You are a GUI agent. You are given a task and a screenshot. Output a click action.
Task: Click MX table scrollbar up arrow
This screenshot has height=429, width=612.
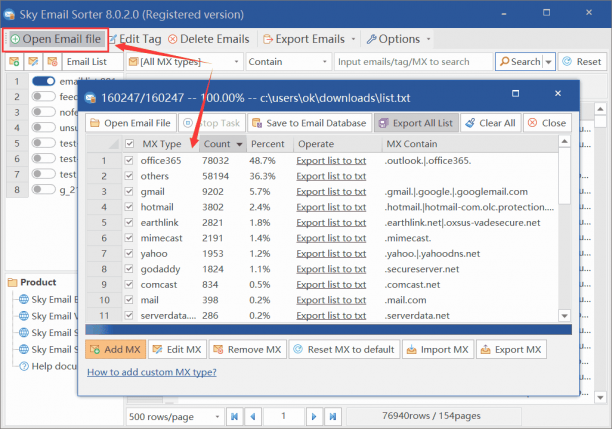[564, 141]
